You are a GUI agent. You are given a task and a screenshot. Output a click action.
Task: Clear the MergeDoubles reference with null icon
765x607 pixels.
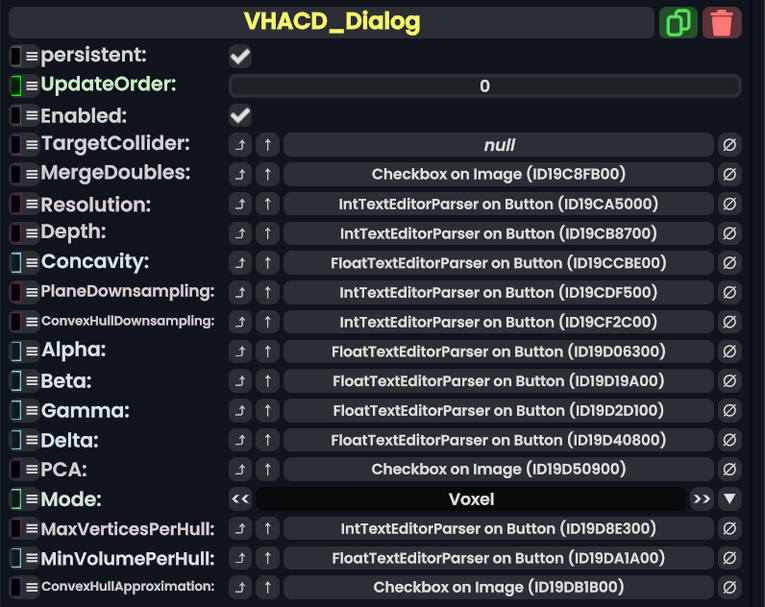729,174
